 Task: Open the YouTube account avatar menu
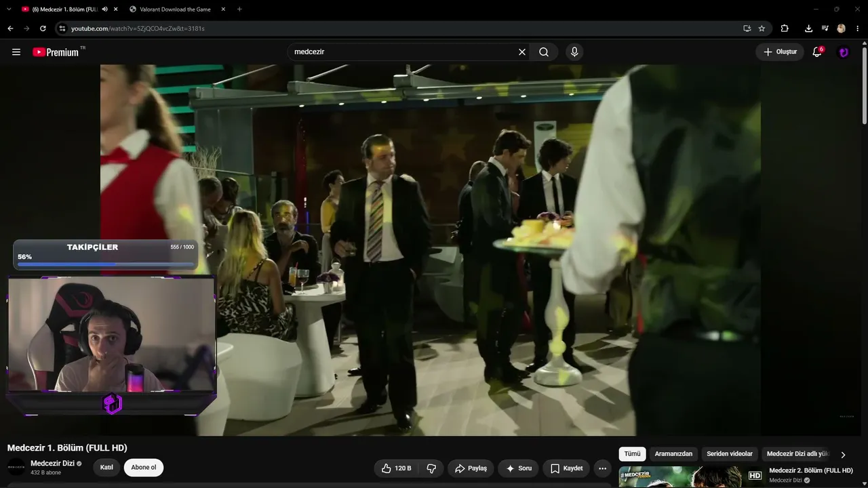tap(844, 52)
